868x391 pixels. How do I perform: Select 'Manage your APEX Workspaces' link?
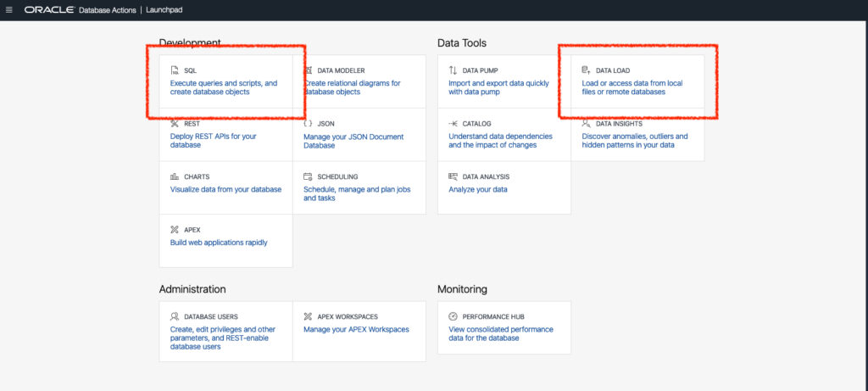pos(357,330)
